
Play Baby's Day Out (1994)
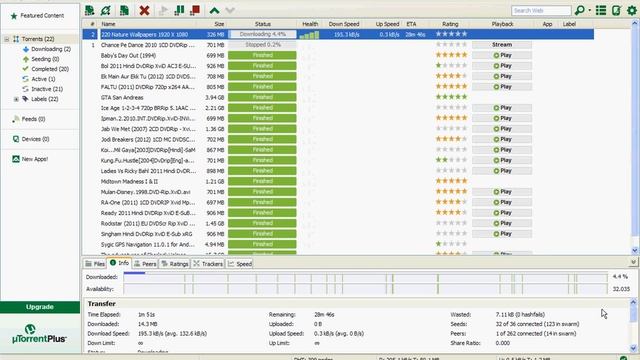502,55
